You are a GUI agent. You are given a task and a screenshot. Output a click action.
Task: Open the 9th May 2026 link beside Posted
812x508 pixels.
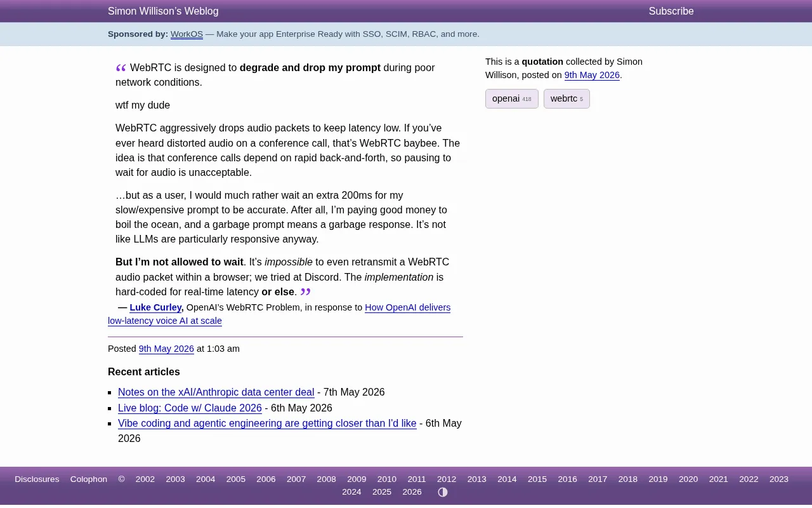point(166,349)
